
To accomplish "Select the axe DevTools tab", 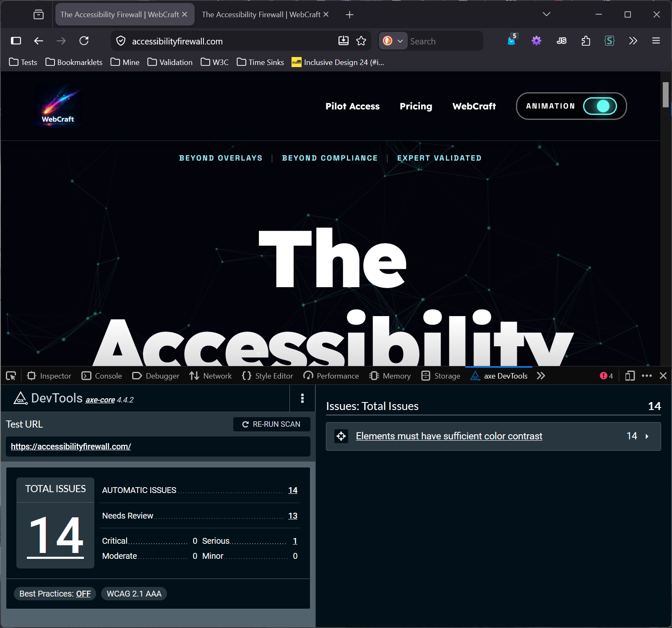I will [x=499, y=376].
